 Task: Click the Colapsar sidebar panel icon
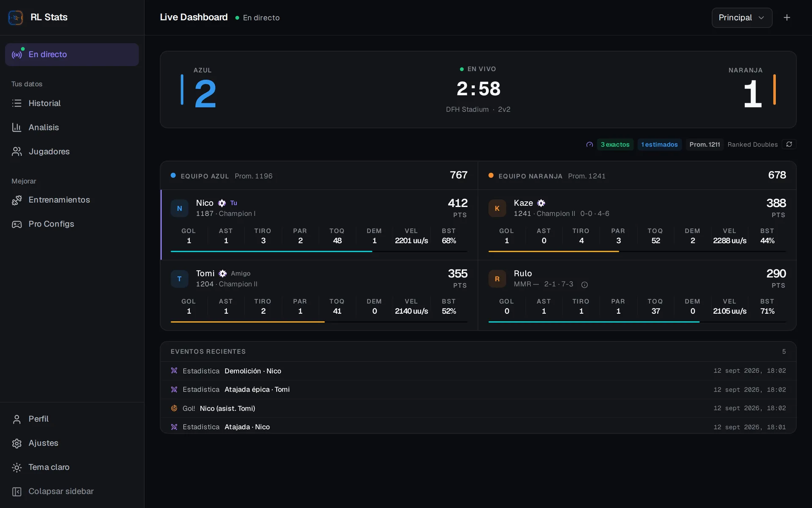point(17,491)
